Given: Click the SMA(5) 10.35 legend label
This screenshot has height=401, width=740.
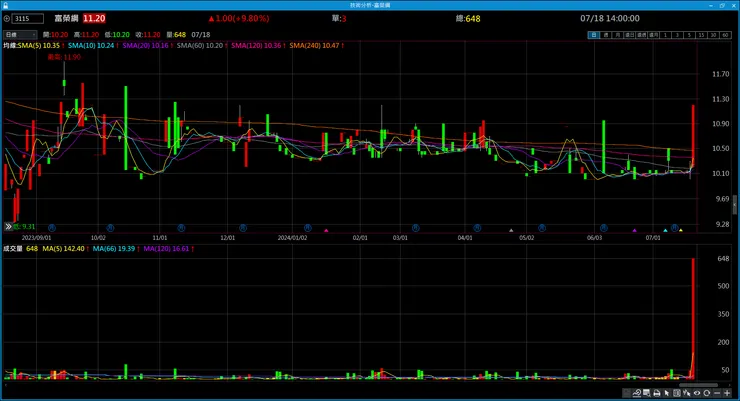Looking at the screenshot, I should click(39, 45).
